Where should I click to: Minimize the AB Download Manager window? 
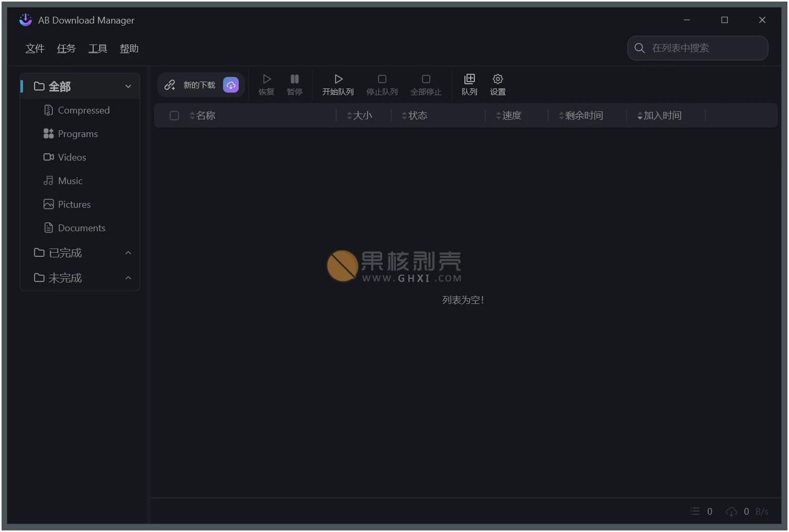point(687,20)
